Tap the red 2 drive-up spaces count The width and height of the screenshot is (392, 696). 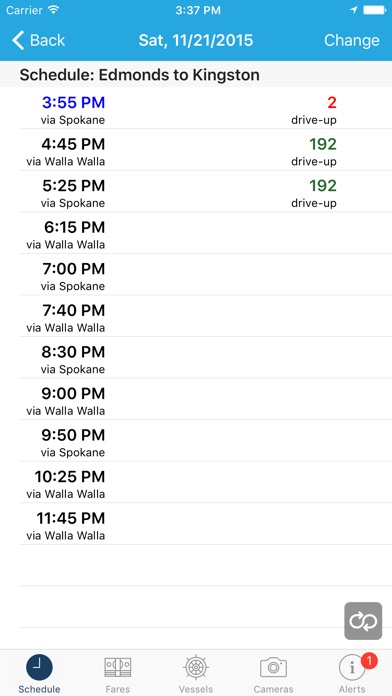tap(332, 103)
